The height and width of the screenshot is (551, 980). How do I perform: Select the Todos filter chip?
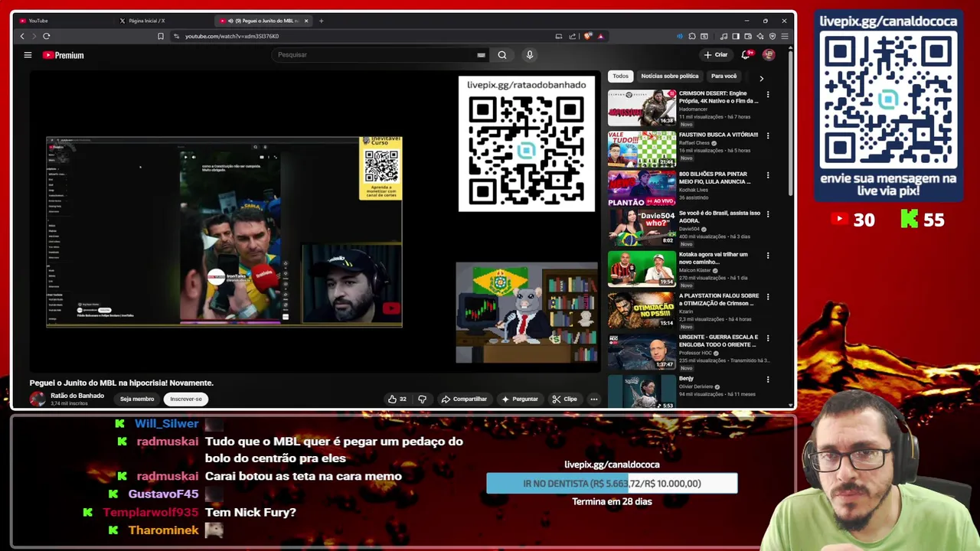pyautogui.click(x=620, y=77)
